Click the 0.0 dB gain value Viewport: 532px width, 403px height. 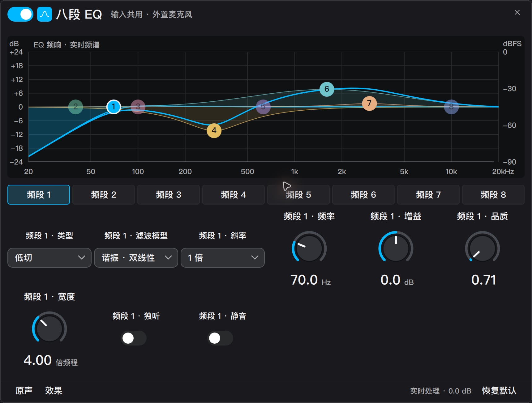397,280
